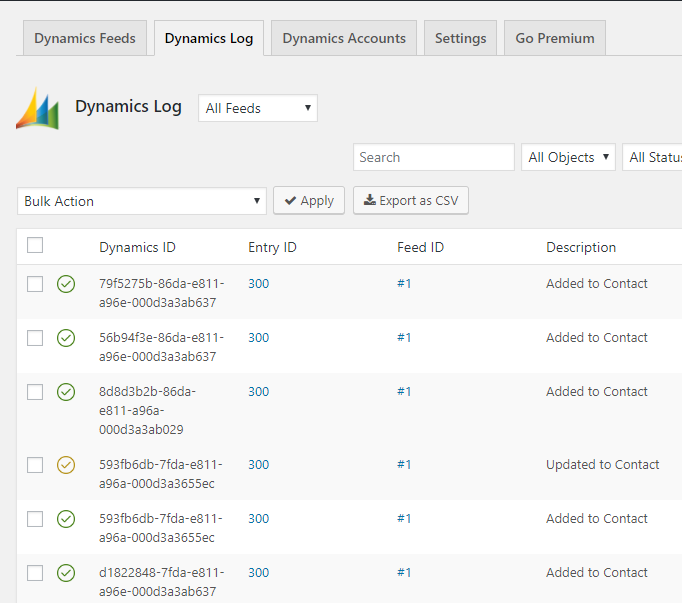This screenshot has height=603, width=682.
Task: Open Entry ID 300 link in 56b94f3e row
Action: [x=259, y=338]
